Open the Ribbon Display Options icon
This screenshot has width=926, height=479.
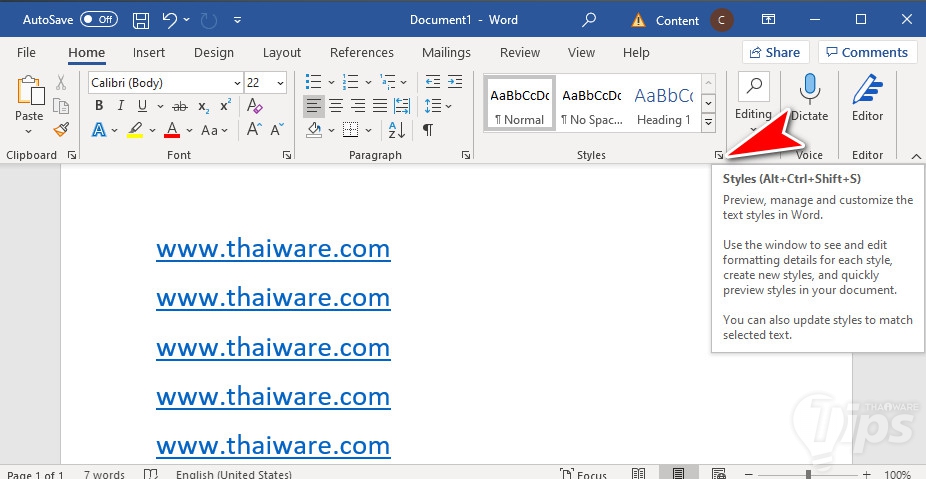(x=768, y=20)
